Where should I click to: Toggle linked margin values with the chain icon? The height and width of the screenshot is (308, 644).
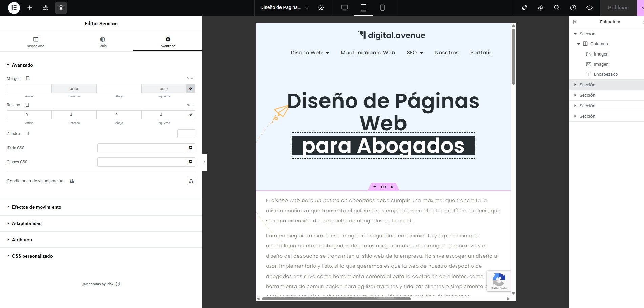pos(190,88)
